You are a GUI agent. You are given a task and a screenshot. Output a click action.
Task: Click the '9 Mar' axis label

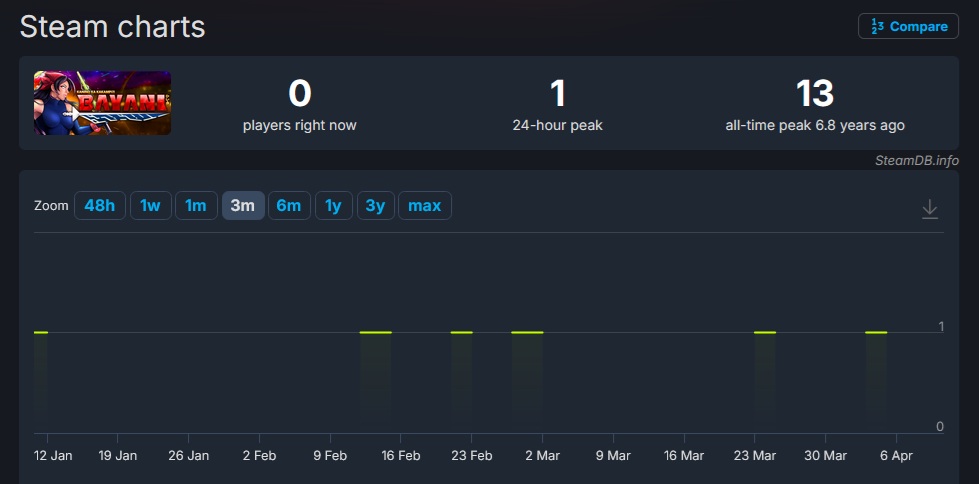click(613, 455)
